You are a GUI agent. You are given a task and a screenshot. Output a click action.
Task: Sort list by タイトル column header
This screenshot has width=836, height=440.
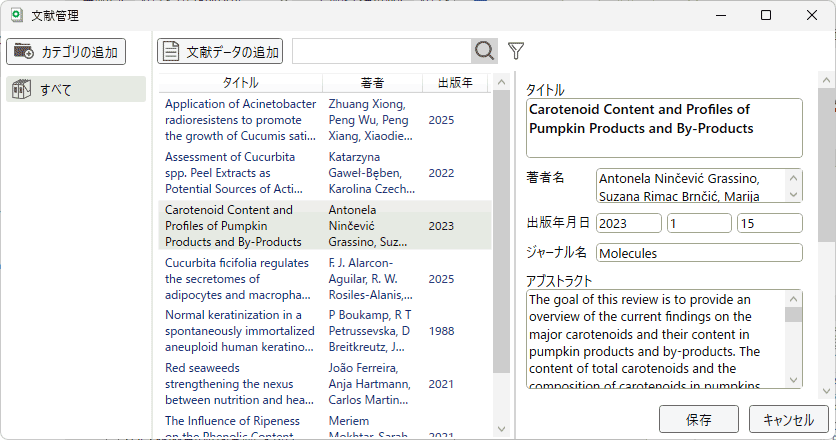point(240,82)
